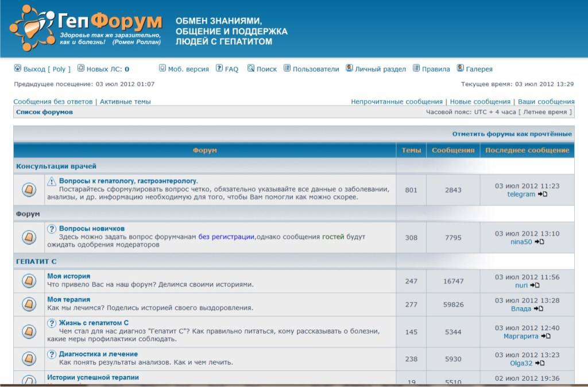Open the Моя история forum
The image size is (588, 387).
69,276
